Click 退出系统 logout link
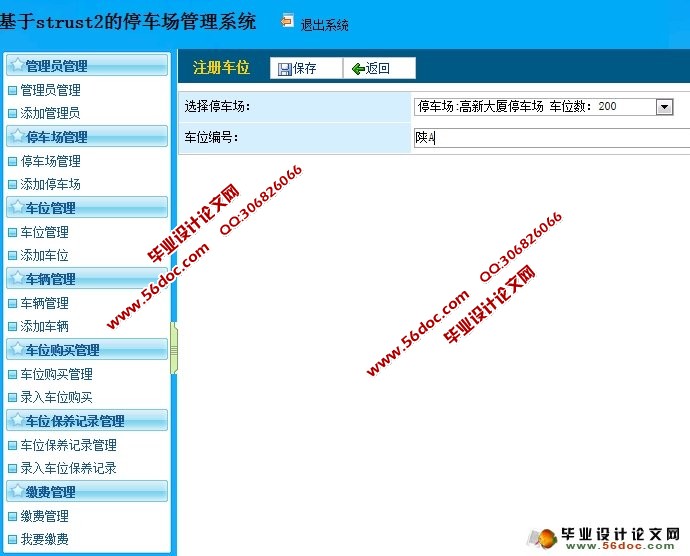Screen dimensions: 690x556 (x=324, y=25)
